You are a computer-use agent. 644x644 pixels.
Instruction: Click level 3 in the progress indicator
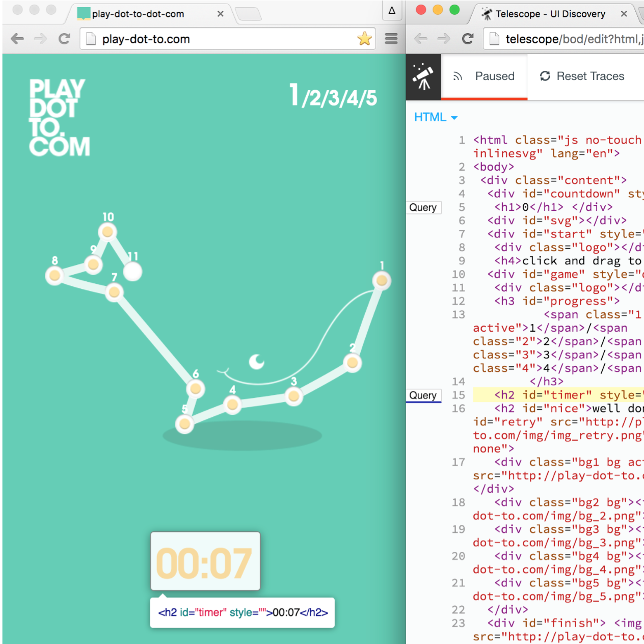coord(334,99)
